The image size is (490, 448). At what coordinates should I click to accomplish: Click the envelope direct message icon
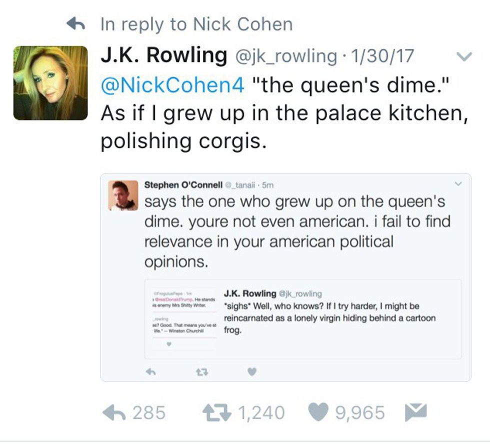(x=414, y=412)
